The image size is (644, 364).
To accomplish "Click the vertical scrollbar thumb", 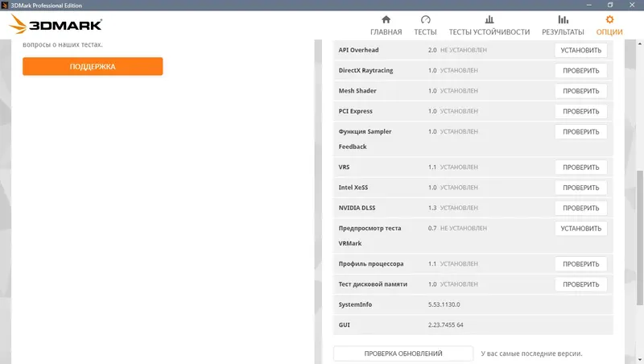I will [640, 238].
